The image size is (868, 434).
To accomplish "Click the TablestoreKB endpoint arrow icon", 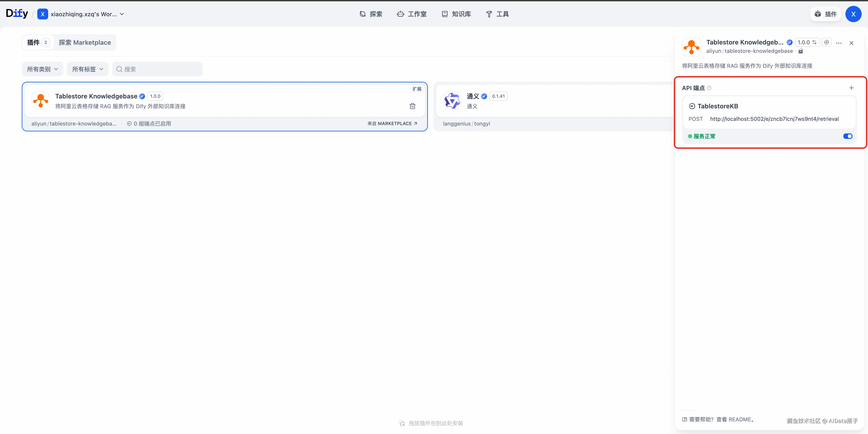I will [x=692, y=106].
